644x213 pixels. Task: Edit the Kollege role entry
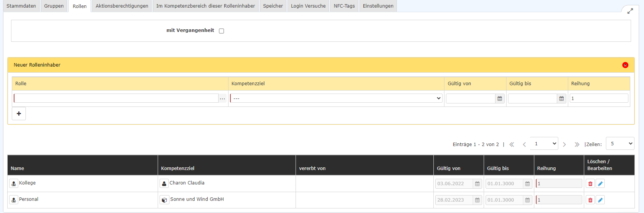[x=600, y=183]
